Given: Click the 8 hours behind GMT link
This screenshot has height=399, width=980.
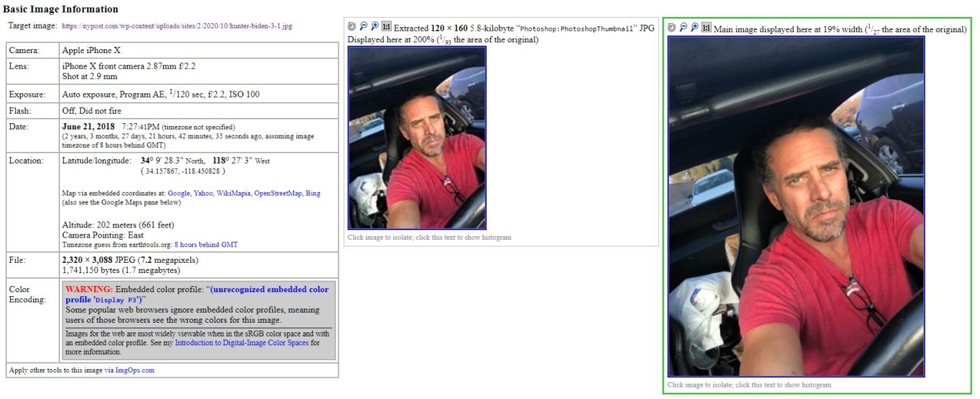Looking at the screenshot, I should (x=206, y=244).
